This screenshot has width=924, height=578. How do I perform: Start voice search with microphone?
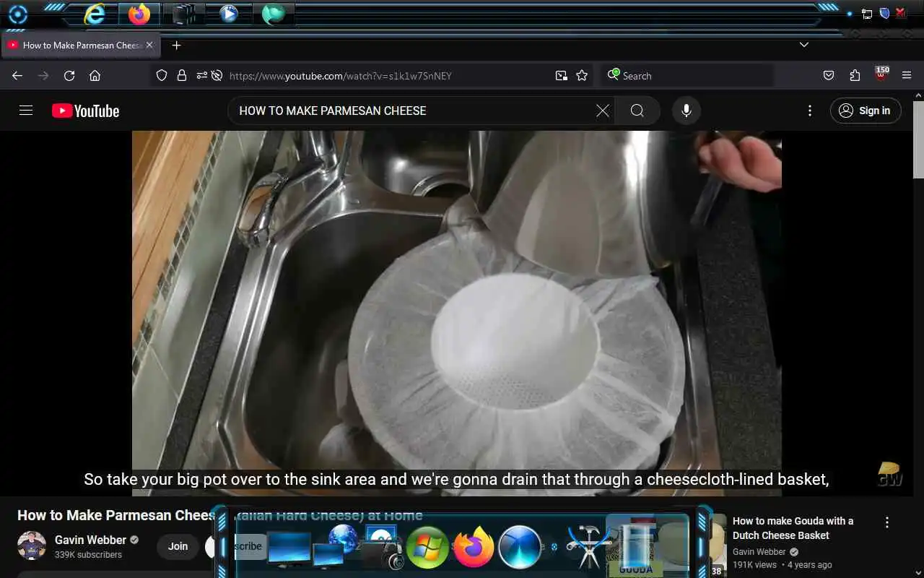687,111
